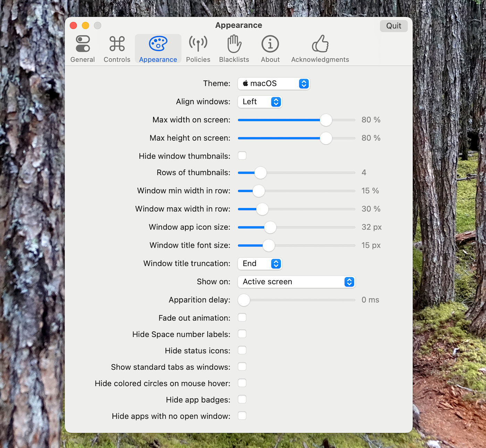Click the "Rows of thumbnails:" label

(x=193, y=173)
